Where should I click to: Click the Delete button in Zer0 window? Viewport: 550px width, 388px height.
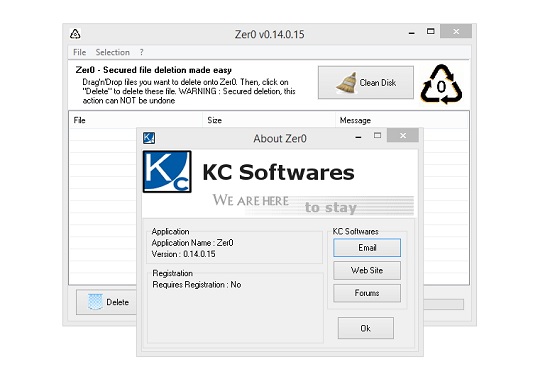(106, 302)
